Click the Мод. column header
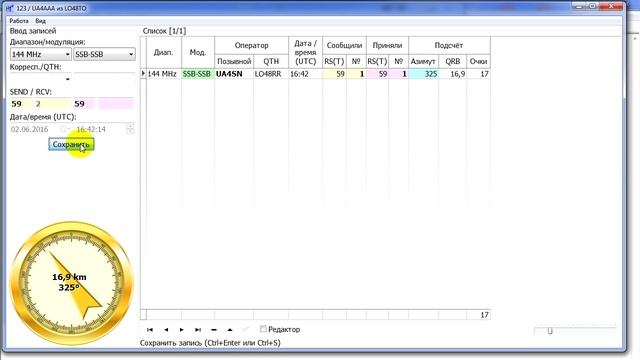This screenshot has height=360, width=640. [198, 53]
